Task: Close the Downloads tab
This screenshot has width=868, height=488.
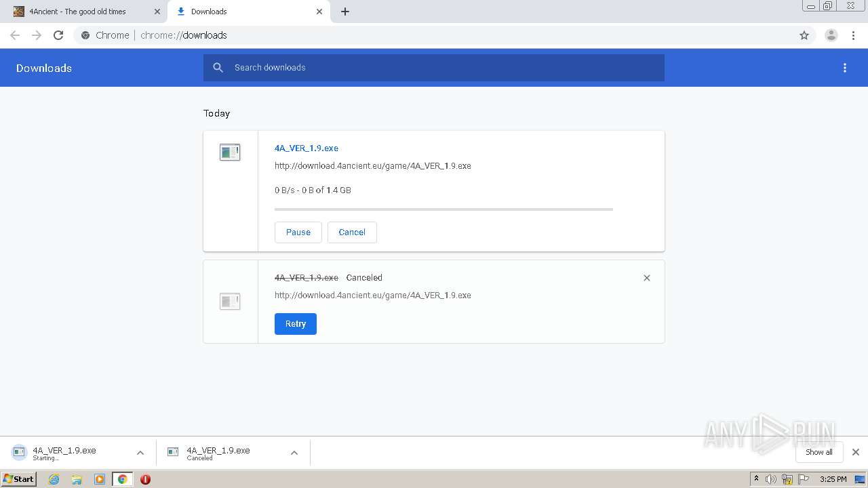Action: pyautogui.click(x=319, y=12)
